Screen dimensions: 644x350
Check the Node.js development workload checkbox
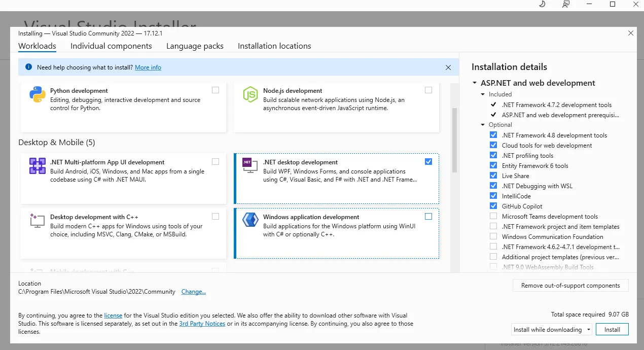(x=428, y=90)
